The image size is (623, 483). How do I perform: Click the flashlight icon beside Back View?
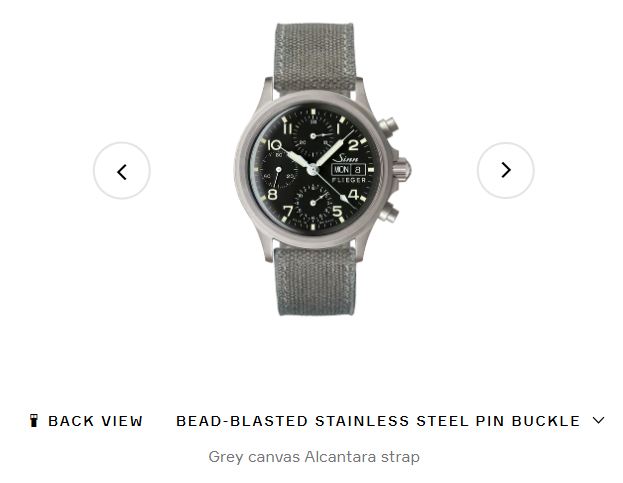34,421
